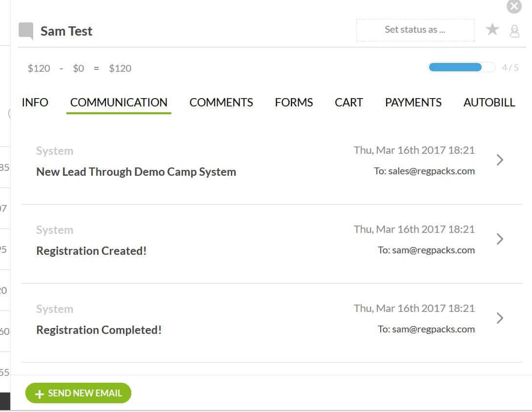This screenshot has height=412, width=532.
Task: View the CART tab
Action: pyautogui.click(x=348, y=103)
